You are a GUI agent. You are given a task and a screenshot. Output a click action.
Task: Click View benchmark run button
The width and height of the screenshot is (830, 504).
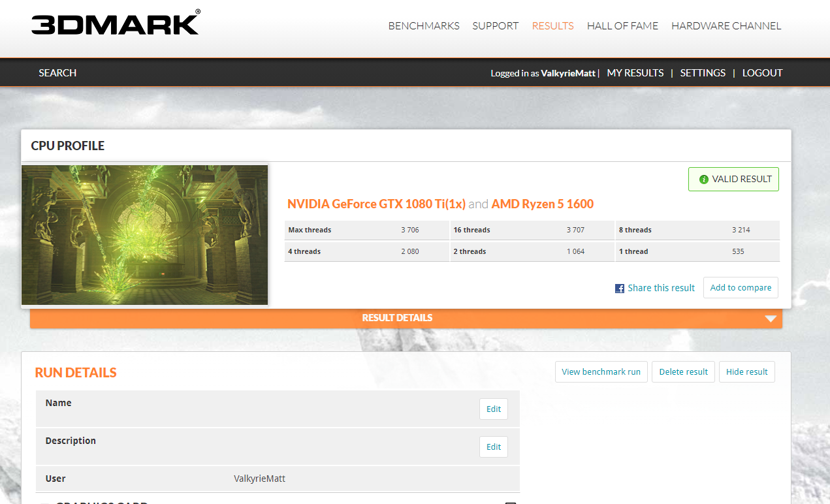pyautogui.click(x=601, y=372)
